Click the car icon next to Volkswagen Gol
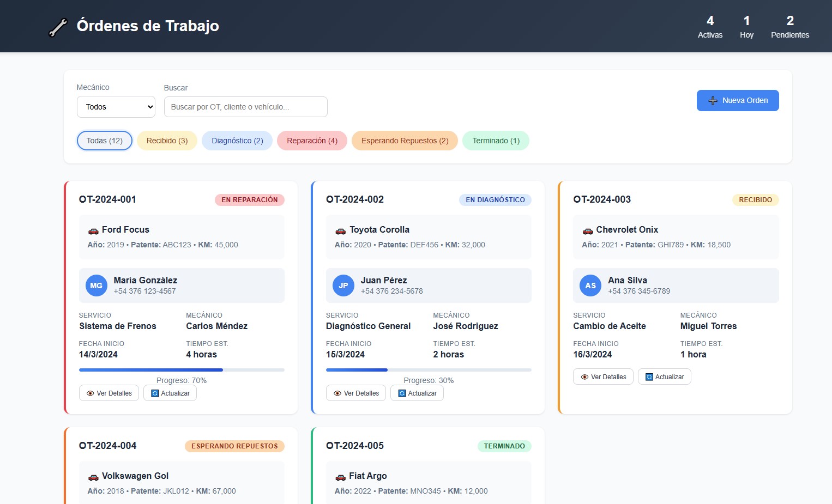 tap(93, 477)
